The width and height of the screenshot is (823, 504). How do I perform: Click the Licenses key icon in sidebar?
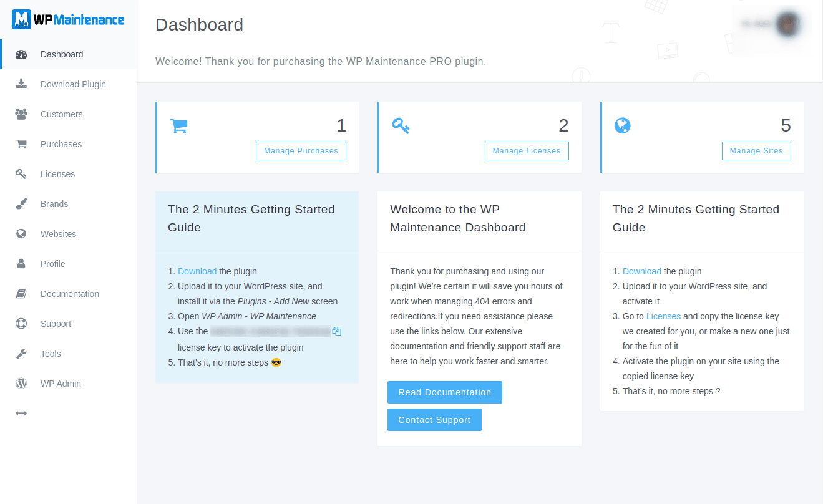pos(21,174)
